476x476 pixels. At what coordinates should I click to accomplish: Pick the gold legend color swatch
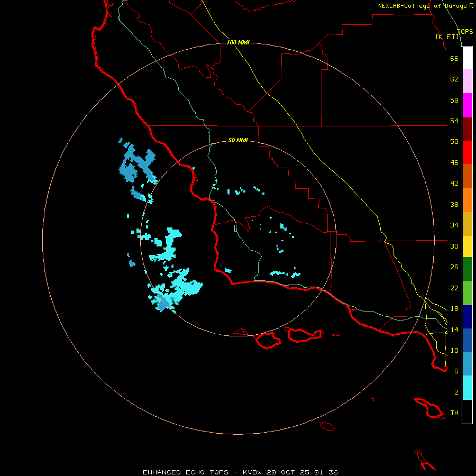(467, 224)
